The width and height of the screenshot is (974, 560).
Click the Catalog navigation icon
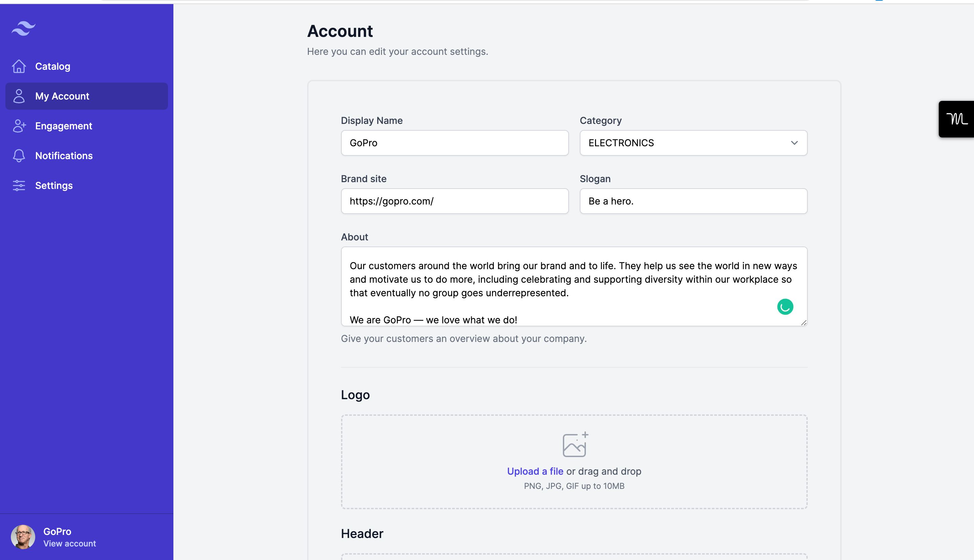(x=19, y=66)
